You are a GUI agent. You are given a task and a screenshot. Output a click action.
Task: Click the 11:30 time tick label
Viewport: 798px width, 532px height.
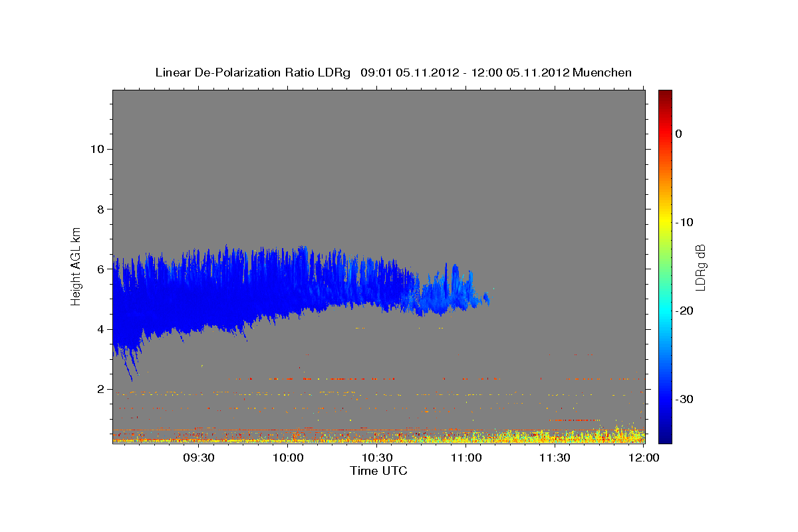click(x=555, y=458)
